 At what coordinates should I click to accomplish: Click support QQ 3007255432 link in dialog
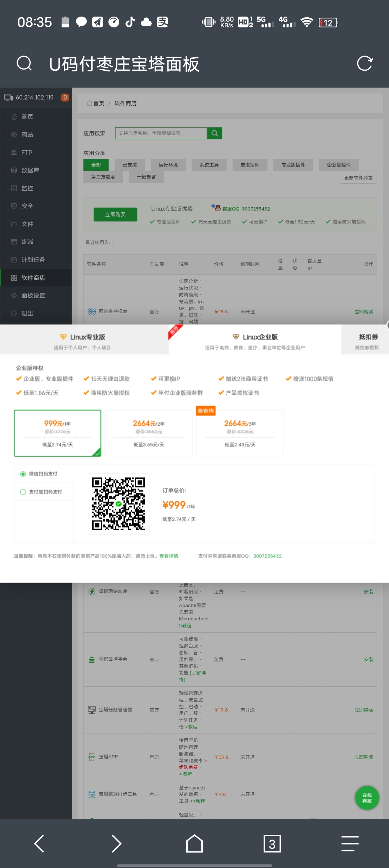pyautogui.click(x=267, y=556)
